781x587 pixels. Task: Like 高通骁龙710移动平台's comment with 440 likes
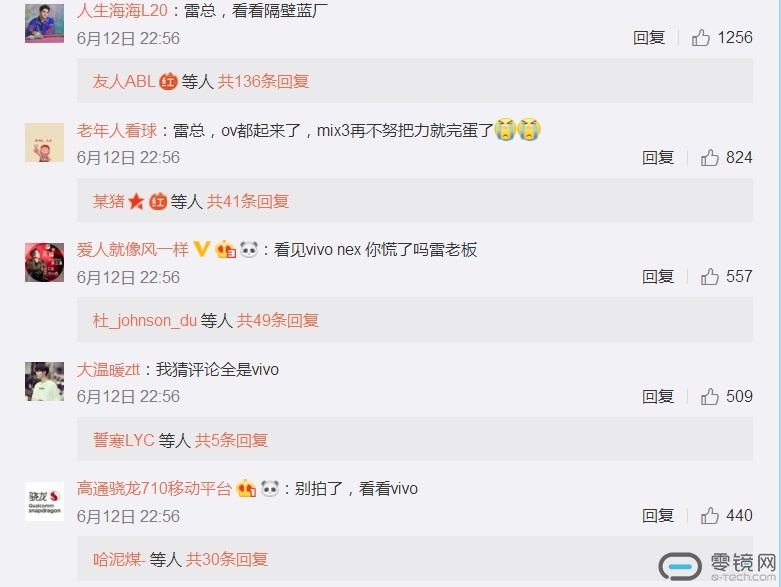coord(709,515)
